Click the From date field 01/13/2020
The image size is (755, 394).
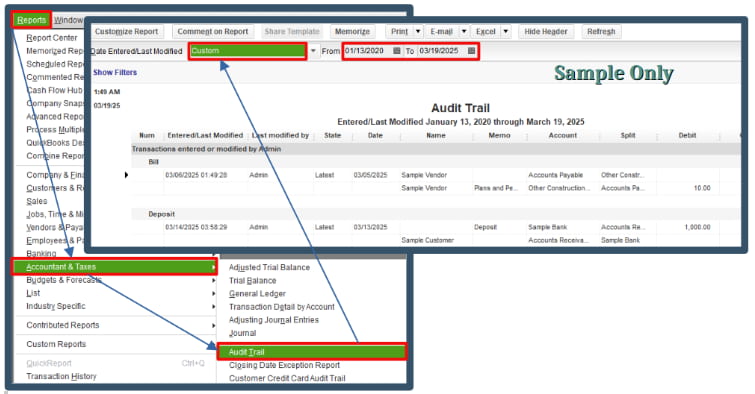point(368,51)
